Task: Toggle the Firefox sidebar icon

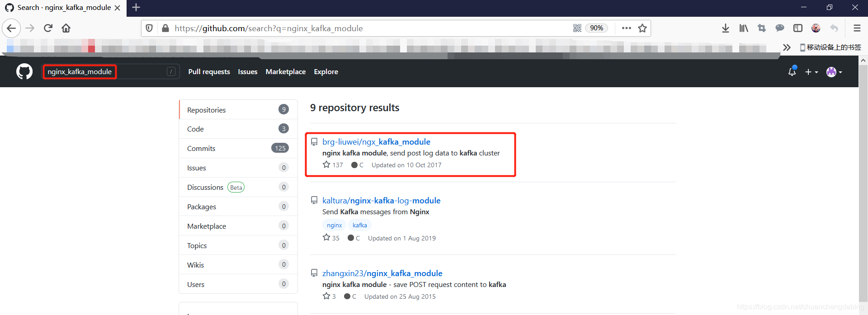Action: (798, 28)
